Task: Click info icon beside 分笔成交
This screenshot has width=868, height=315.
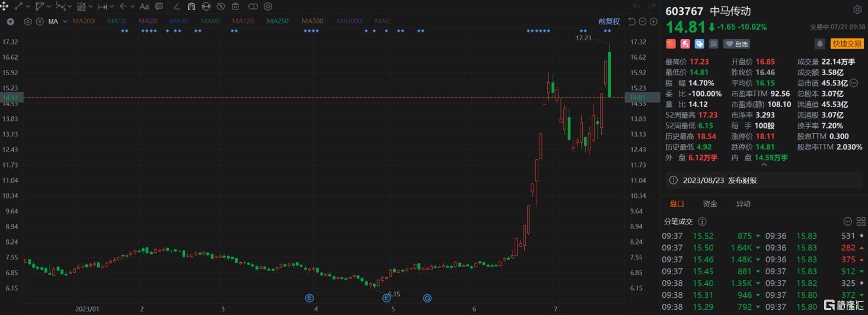Action: pos(702,221)
